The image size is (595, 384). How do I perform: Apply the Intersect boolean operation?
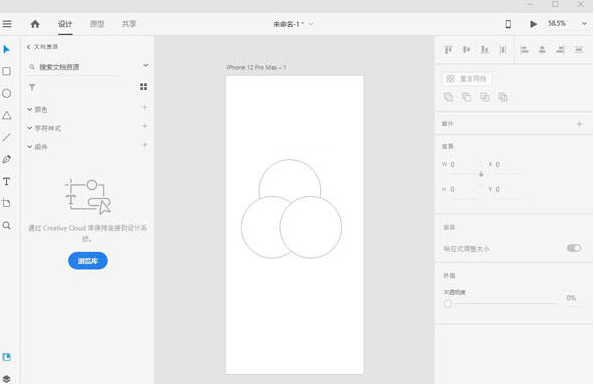(485, 97)
